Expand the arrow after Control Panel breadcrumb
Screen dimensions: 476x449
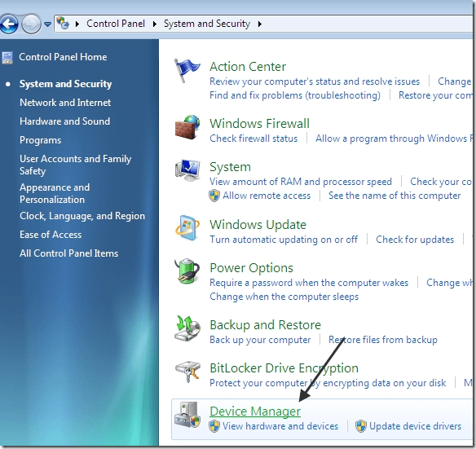[x=155, y=24]
